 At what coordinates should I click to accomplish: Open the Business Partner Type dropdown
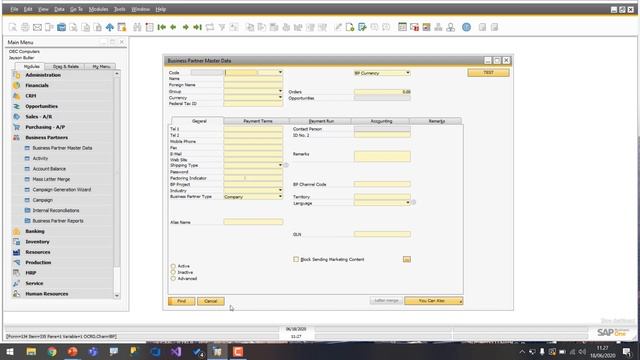(280, 196)
